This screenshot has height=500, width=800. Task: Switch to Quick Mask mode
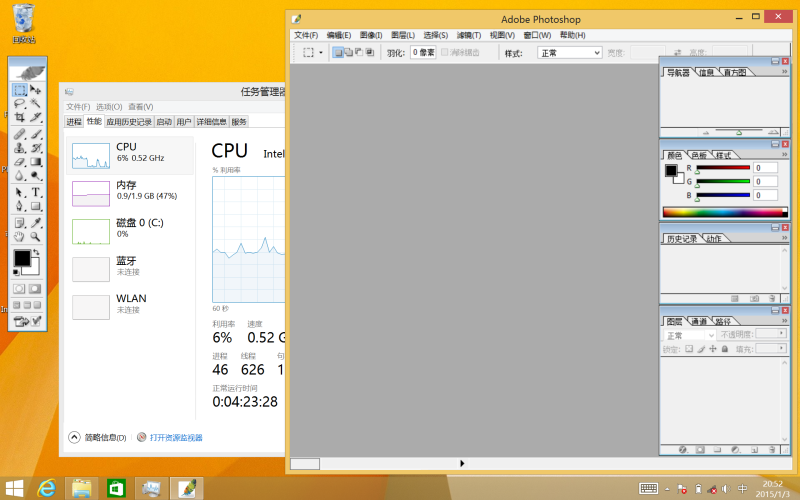pos(35,289)
